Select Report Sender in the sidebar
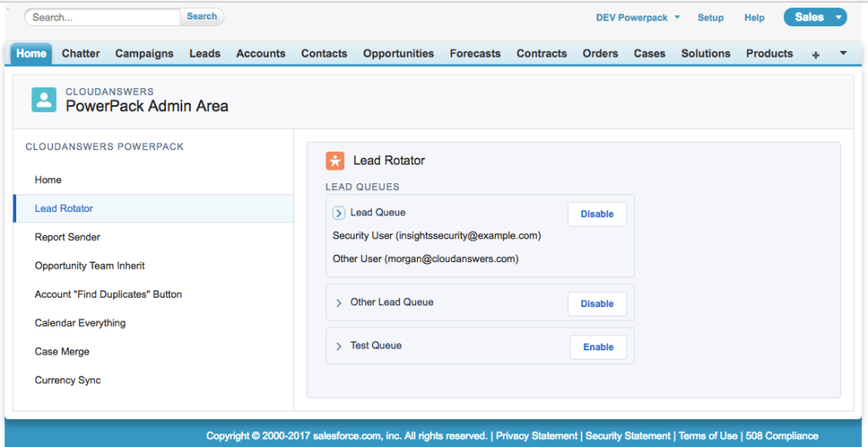 (x=68, y=237)
